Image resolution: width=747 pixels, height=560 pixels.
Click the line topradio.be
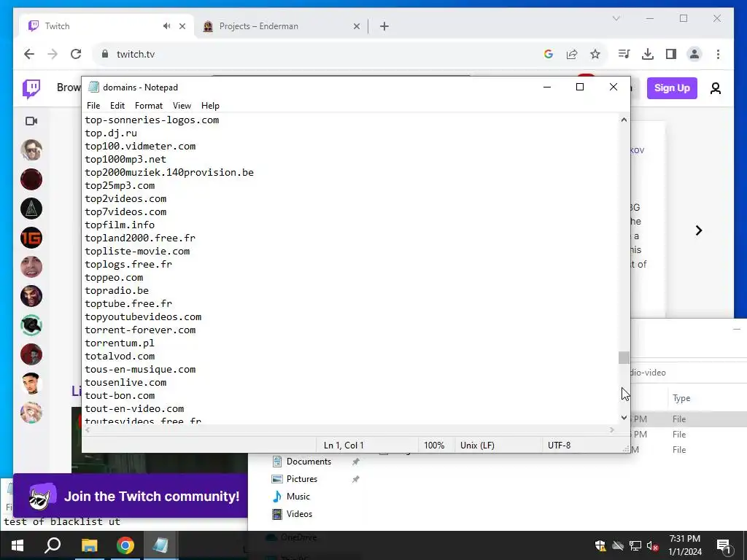[117, 290]
